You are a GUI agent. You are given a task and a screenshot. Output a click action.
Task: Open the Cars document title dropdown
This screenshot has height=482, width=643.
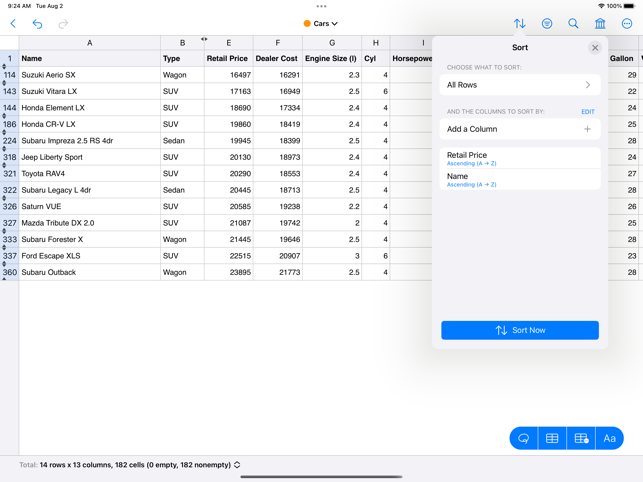(321, 23)
